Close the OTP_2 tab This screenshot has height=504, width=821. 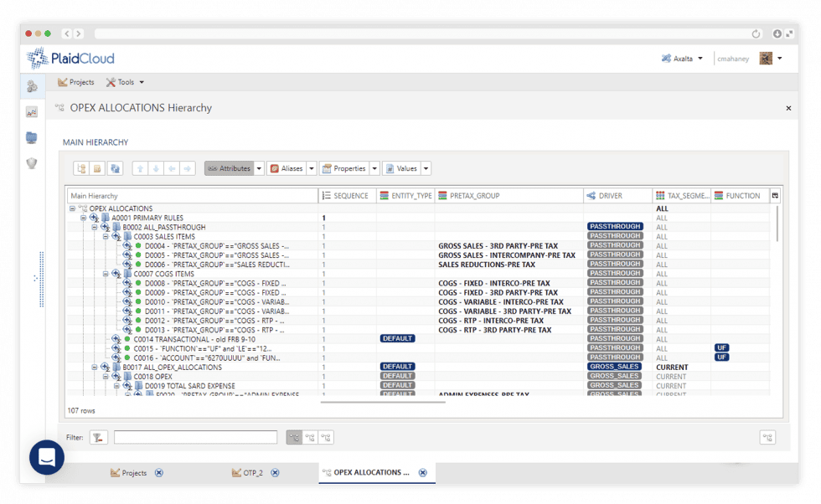(275, 472)
